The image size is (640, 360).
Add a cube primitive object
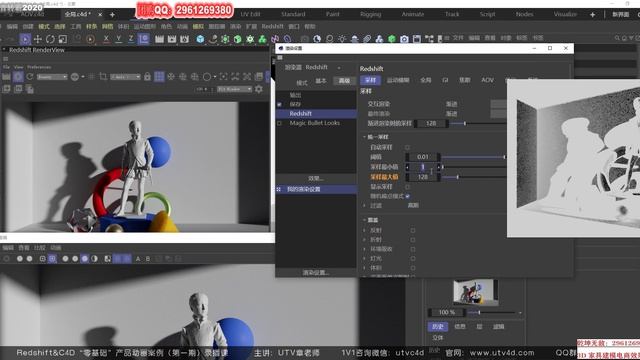click(x=200, y=39)
